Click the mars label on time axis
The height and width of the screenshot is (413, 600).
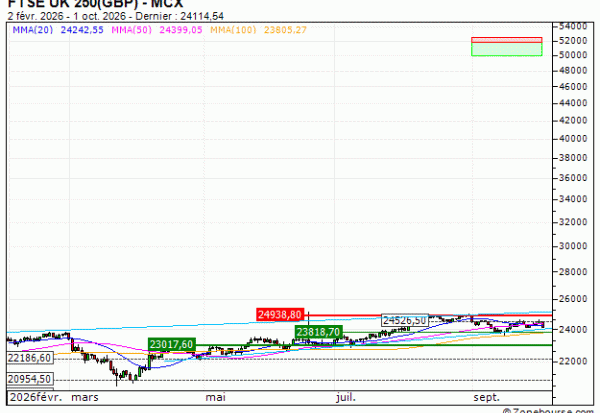point(85,397)
